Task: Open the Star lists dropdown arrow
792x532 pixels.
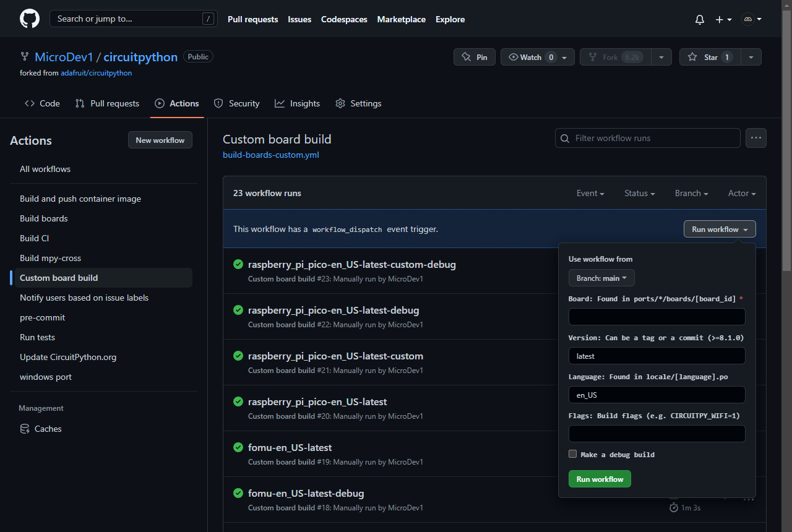Action: point(751,57)
